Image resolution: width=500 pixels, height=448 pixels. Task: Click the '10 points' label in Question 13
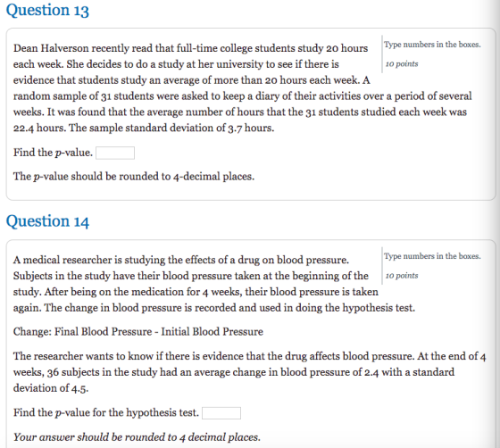click(402, 64)
